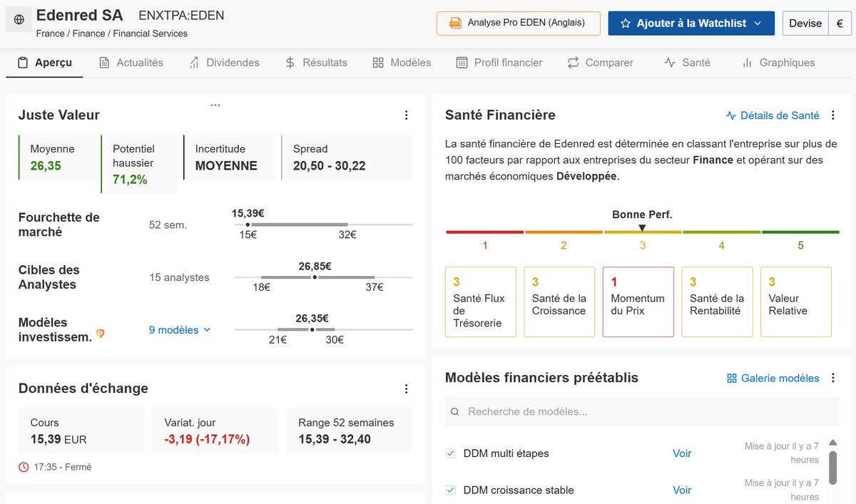This screenshot has width=856, height=504.
Task: Open Galerie modèles link
Action: click(x=773, y=379)
